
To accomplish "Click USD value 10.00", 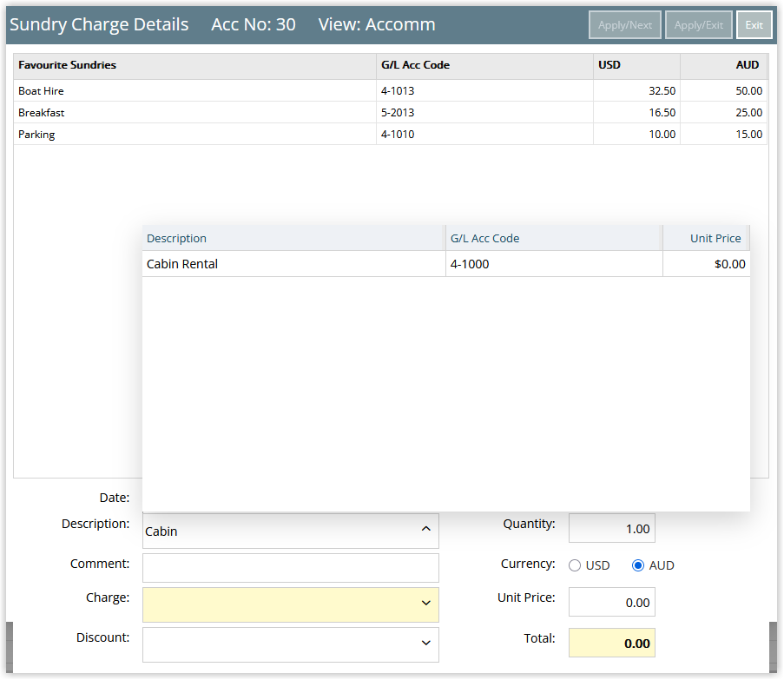I will (x=662, y=134).
